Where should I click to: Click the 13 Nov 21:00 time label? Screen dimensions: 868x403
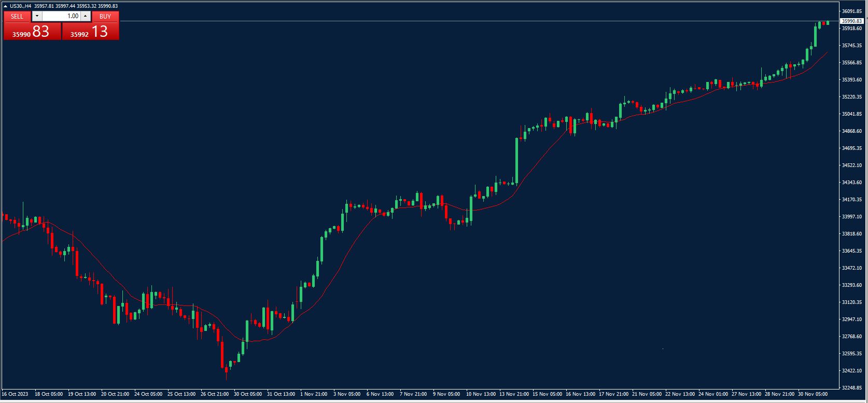click(514, 394)
